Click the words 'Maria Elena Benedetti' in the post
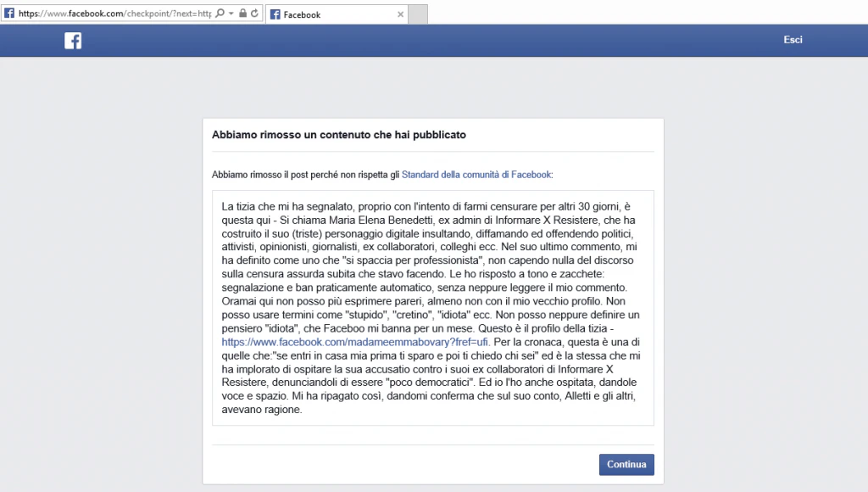 pos(381,220)
